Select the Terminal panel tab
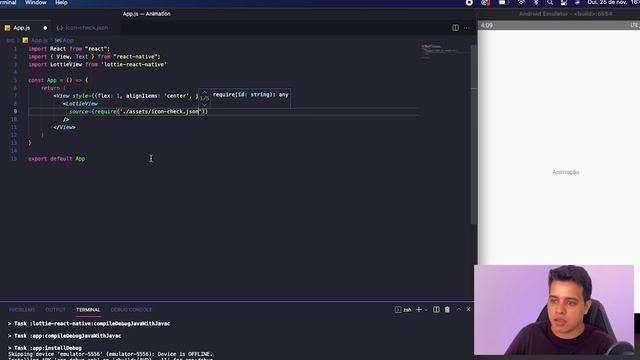Screen dimensions: 640x360 (x=88, y=310)
